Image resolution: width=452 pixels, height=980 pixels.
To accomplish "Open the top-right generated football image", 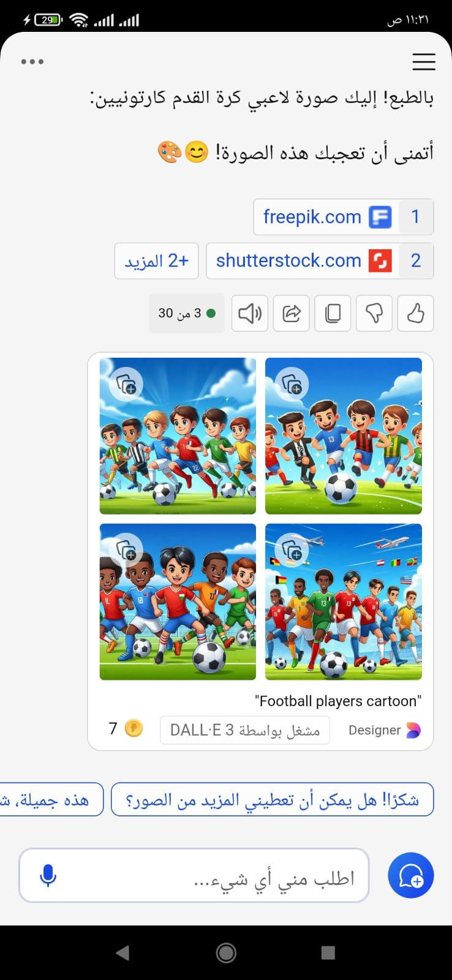I will (x=344, y=436).
